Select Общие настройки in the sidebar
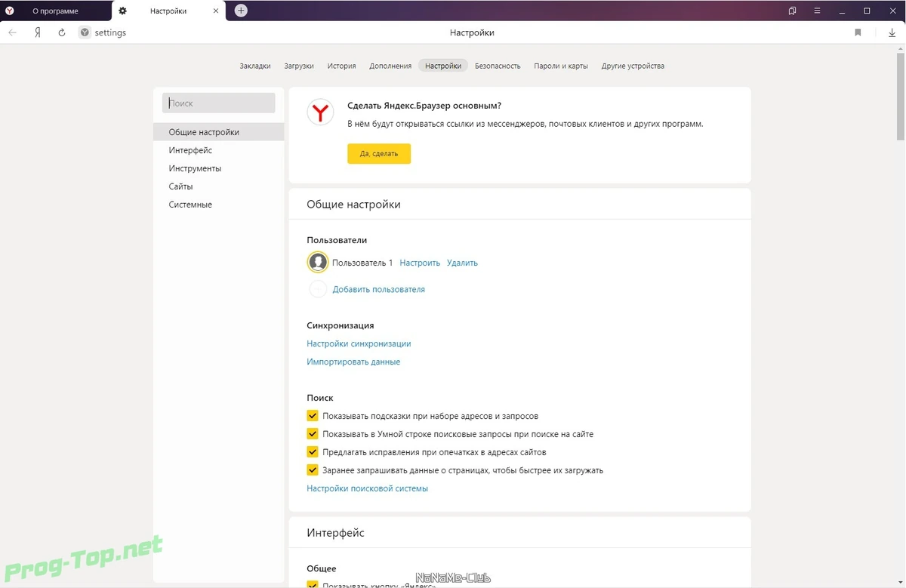This screenshot has width=906, height=588. (219, 132)
